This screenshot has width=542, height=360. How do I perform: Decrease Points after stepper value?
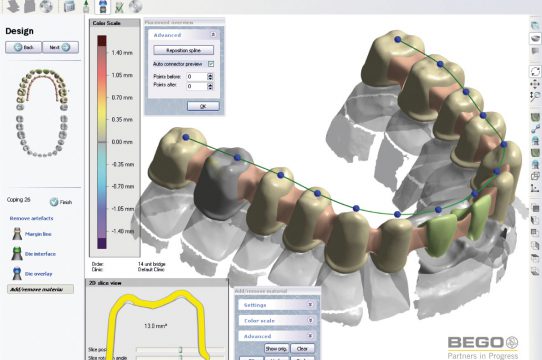tap(210, 88)
